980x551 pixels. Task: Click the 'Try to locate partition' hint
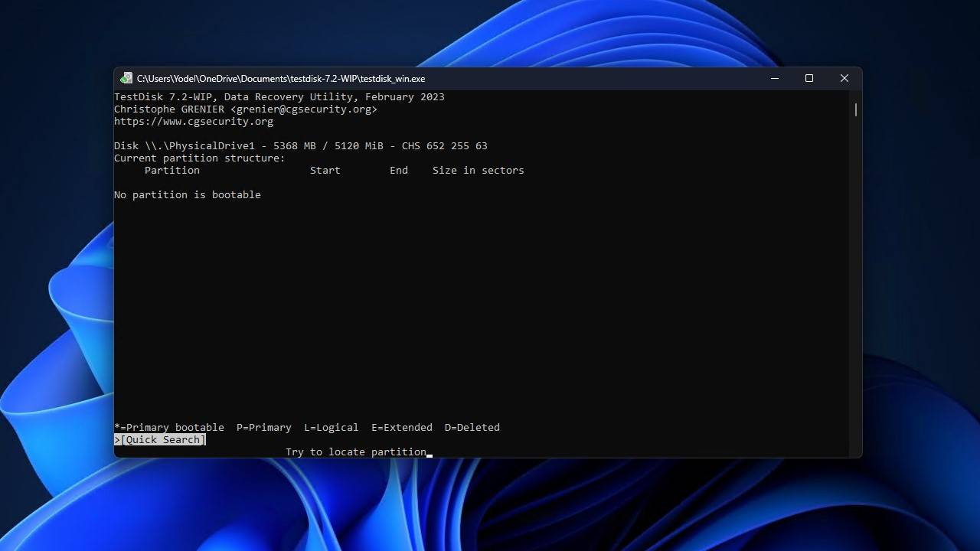356,452
